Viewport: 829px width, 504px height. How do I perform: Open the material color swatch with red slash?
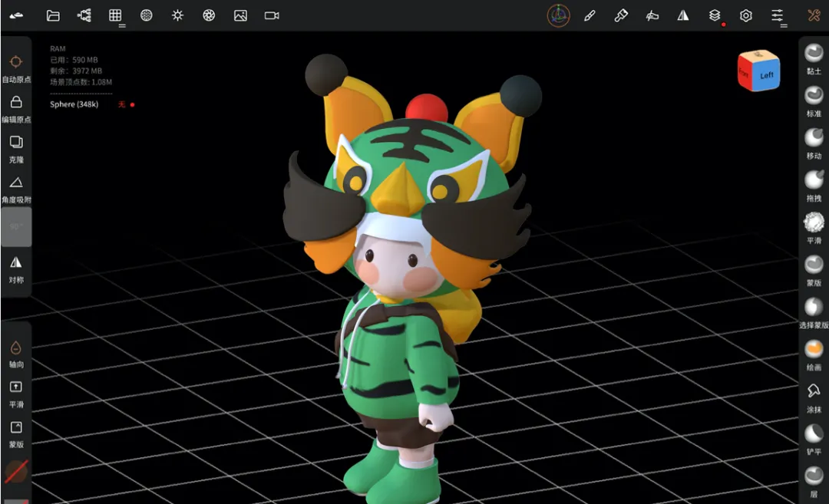[16, 471]
